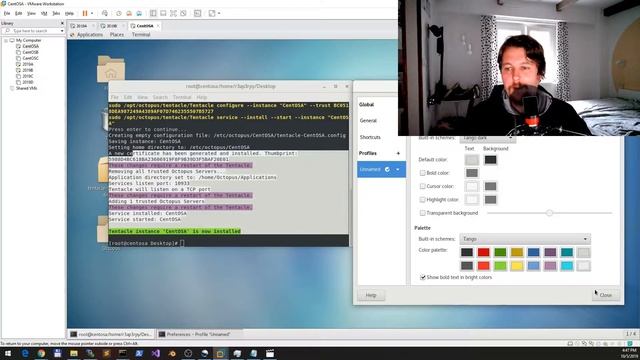Click the Help button in Preferences
The width and height of the screenshot is (640, 360).
(x=371, y=295)
